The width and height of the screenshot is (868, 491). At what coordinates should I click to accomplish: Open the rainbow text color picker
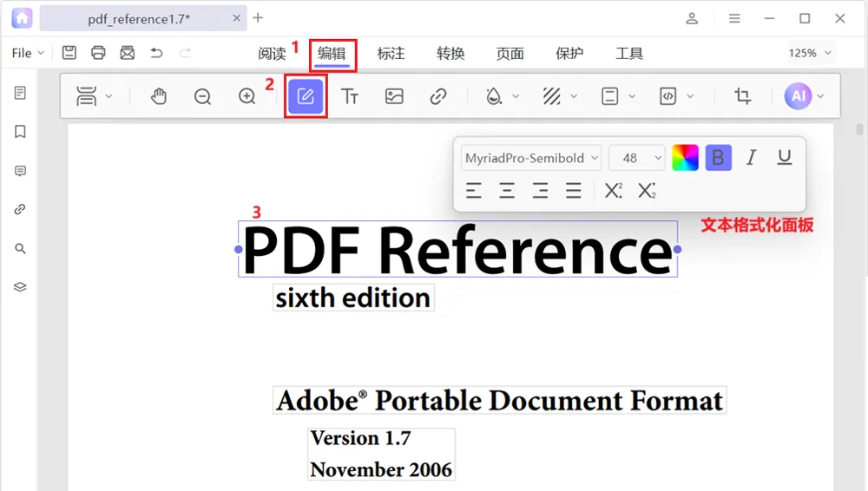pos(686,158)
